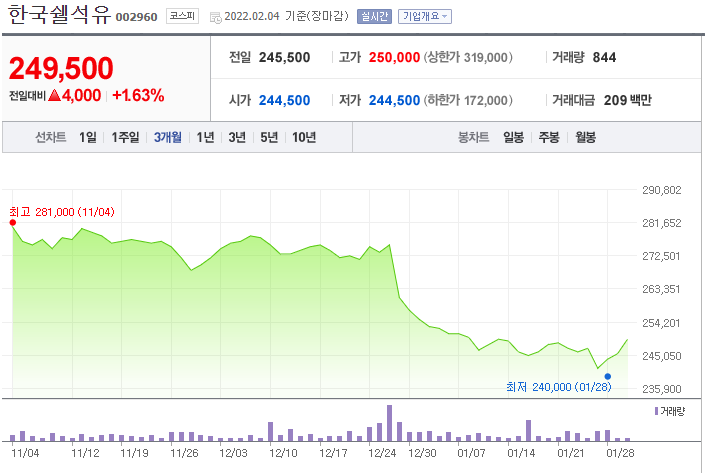The width and height of the screenshot is (705, 473).
Task: Switch line chart to 1주일
Action: tap(125, 137)
